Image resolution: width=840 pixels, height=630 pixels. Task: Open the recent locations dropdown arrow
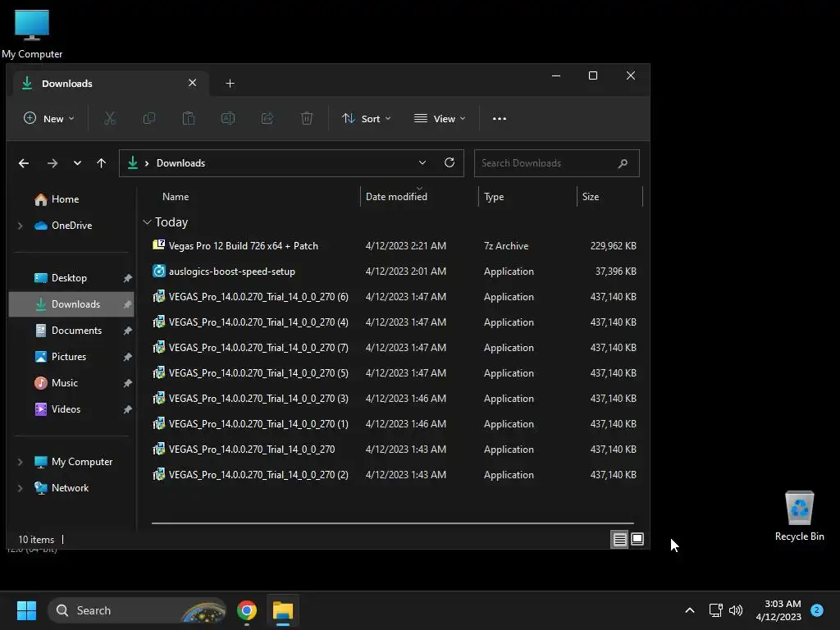click(x=77, y=163)
